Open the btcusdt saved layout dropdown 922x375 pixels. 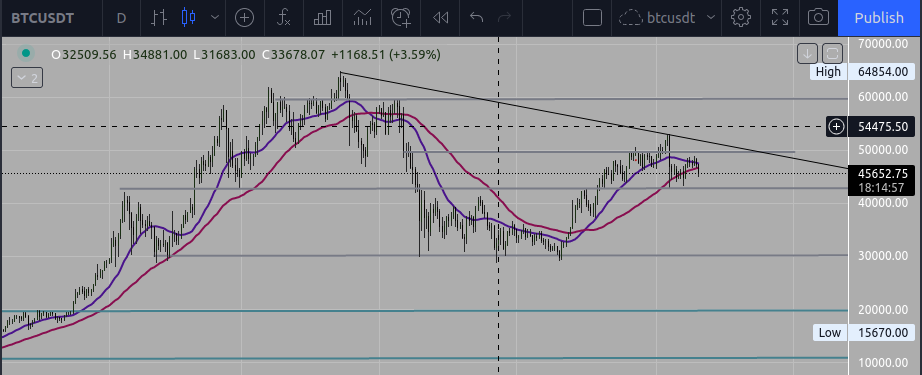[x=668, y=18]
